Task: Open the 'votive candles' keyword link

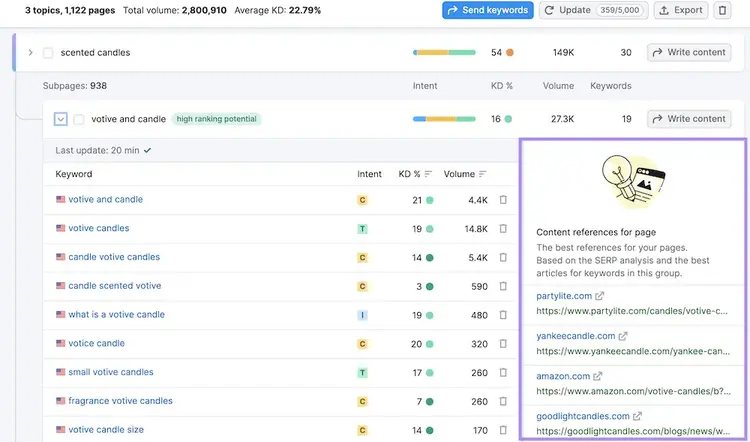Action: [99, 228]
